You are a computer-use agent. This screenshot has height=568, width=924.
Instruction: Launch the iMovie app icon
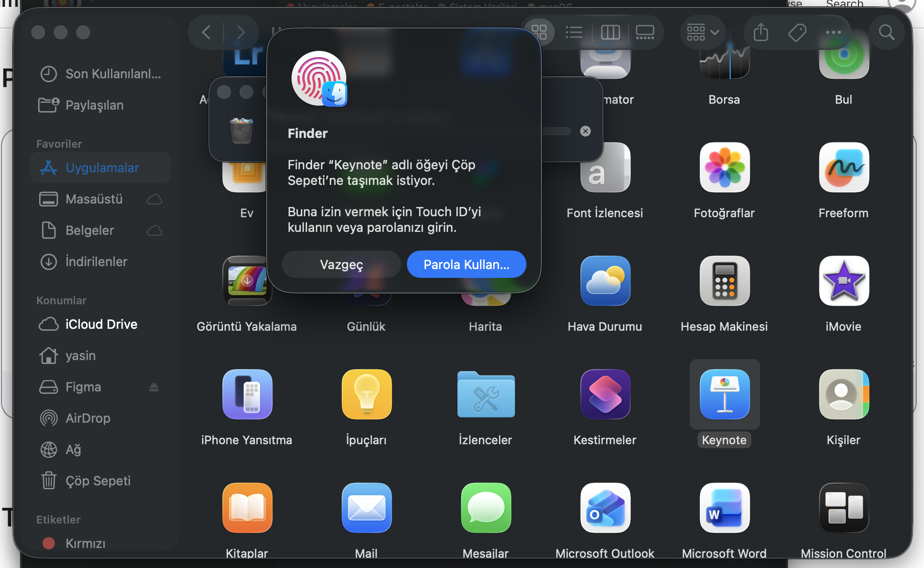[x=844, y=281]
